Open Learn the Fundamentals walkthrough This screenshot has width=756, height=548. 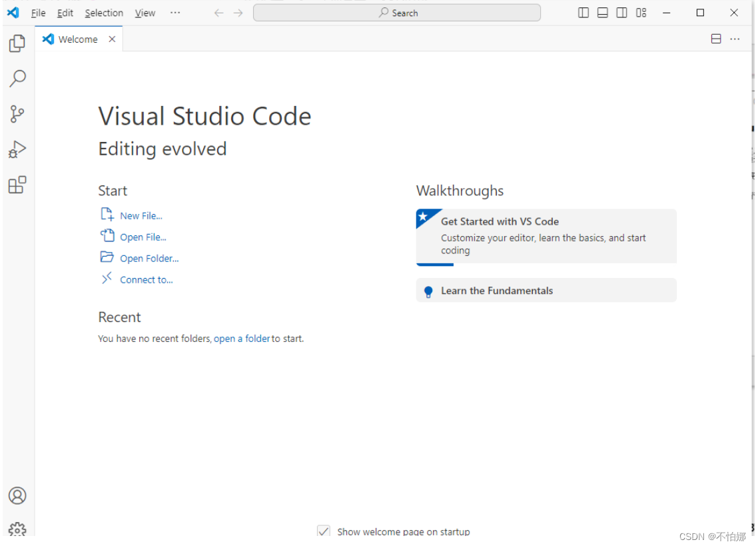546,291
